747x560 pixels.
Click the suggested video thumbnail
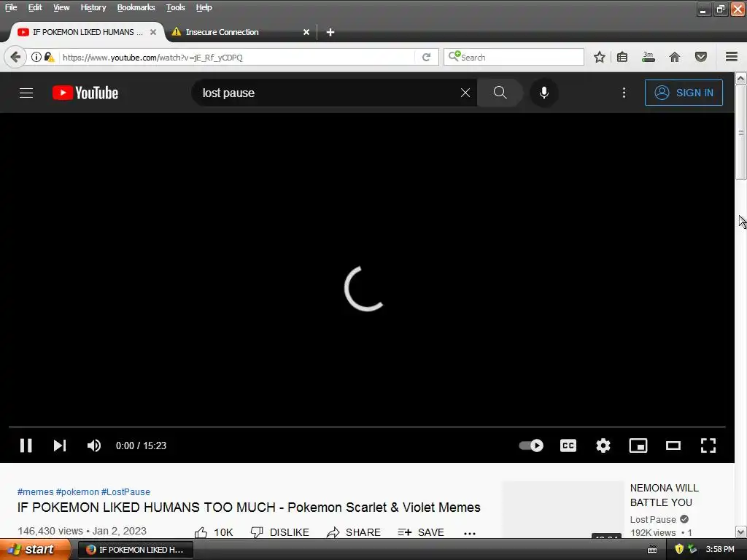(562, 510)
